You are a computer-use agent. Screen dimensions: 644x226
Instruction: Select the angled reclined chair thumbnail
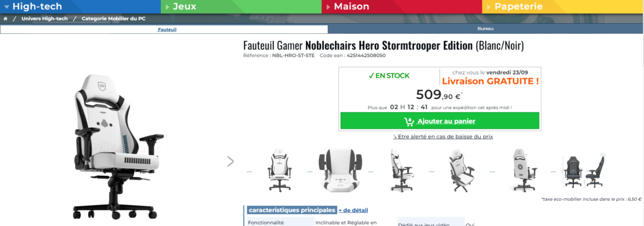point(460,169)
